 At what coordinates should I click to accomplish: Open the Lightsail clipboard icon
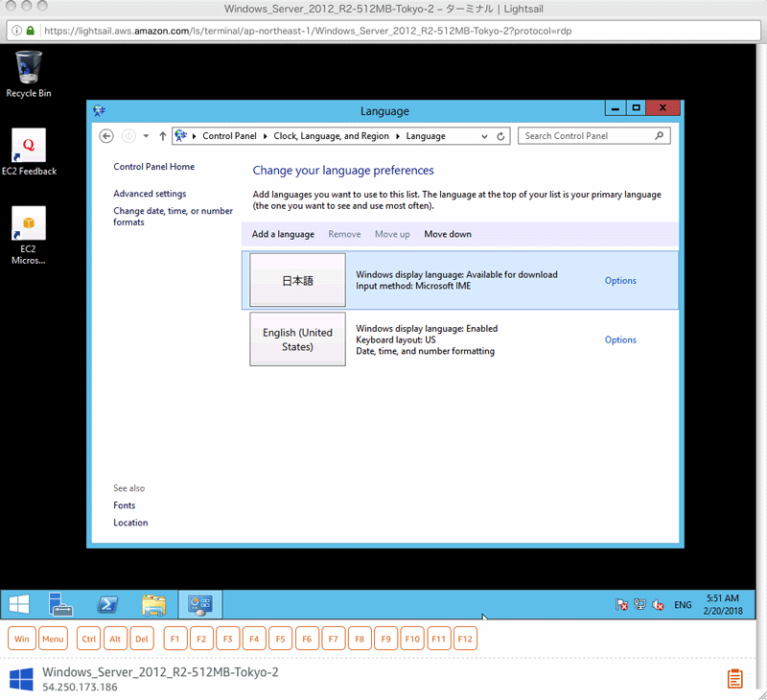point(734,679)
